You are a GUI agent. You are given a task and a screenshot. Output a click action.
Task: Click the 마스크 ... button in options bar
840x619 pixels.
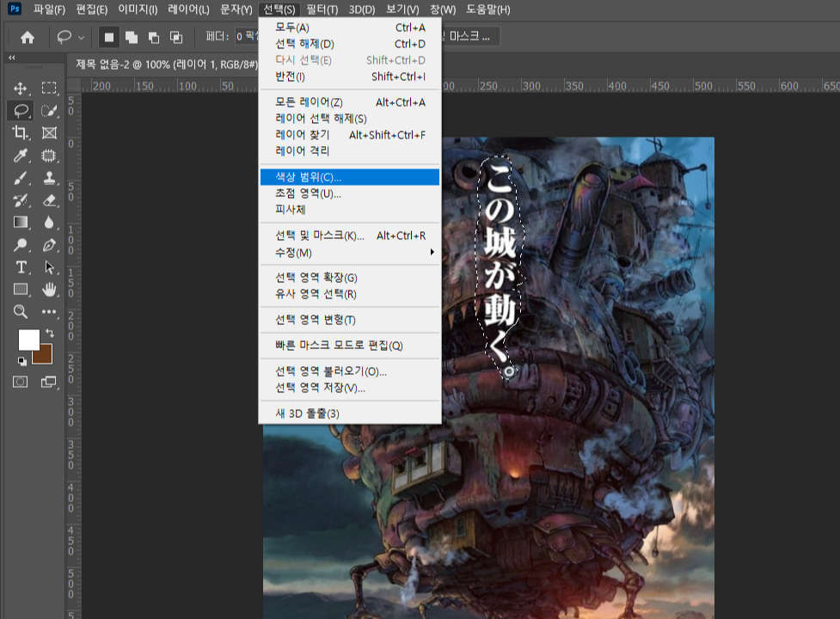click(x=470, y=36)
